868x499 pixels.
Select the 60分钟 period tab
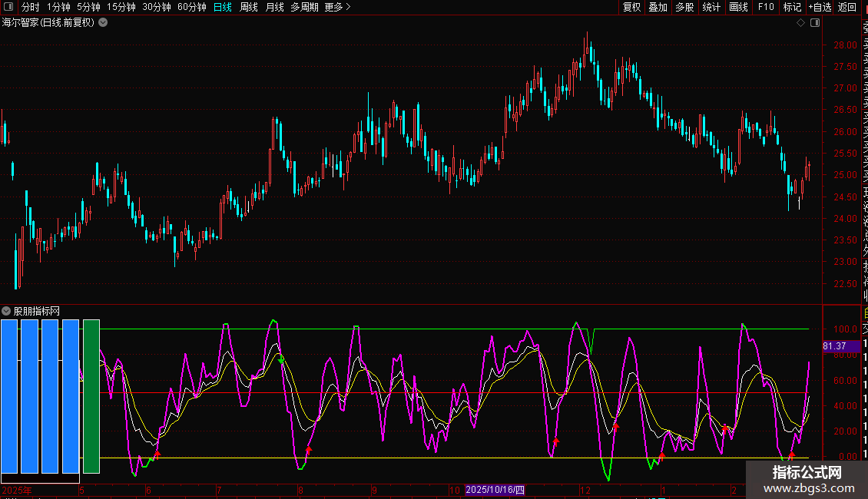click(x=191, y=7)
